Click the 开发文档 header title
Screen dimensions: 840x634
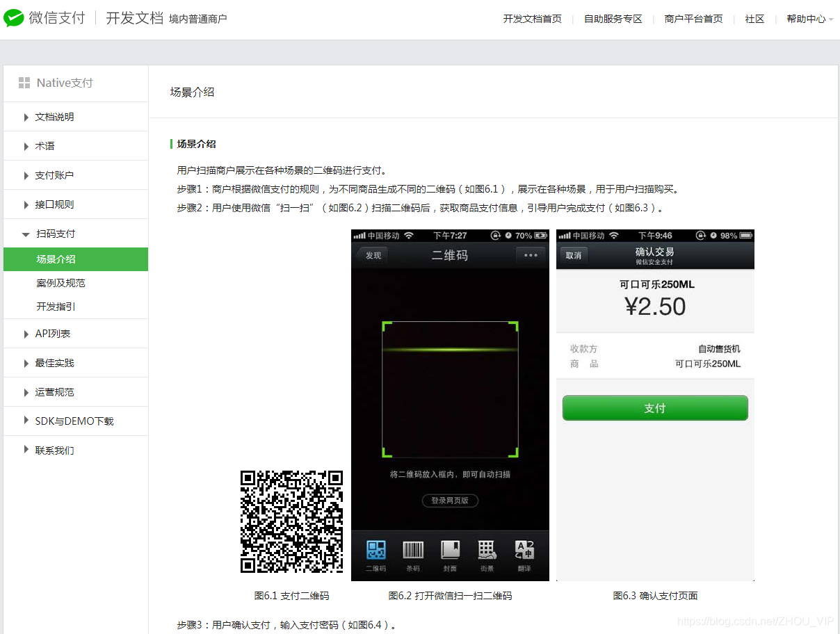(x=134, y=18)
